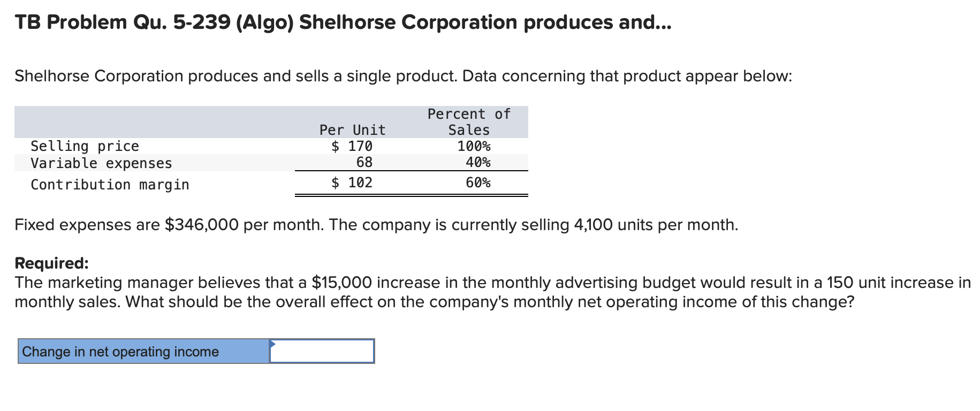Select the $ 170 selling price value
980x411 pixels.
pos(352,146)
